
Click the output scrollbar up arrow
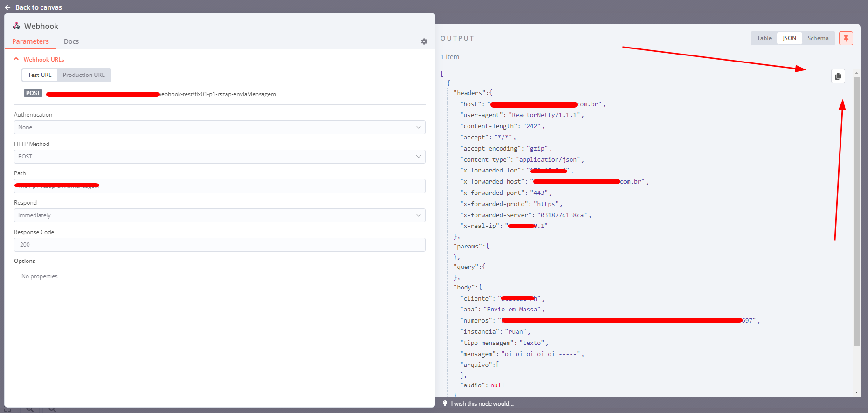[856, 74]
